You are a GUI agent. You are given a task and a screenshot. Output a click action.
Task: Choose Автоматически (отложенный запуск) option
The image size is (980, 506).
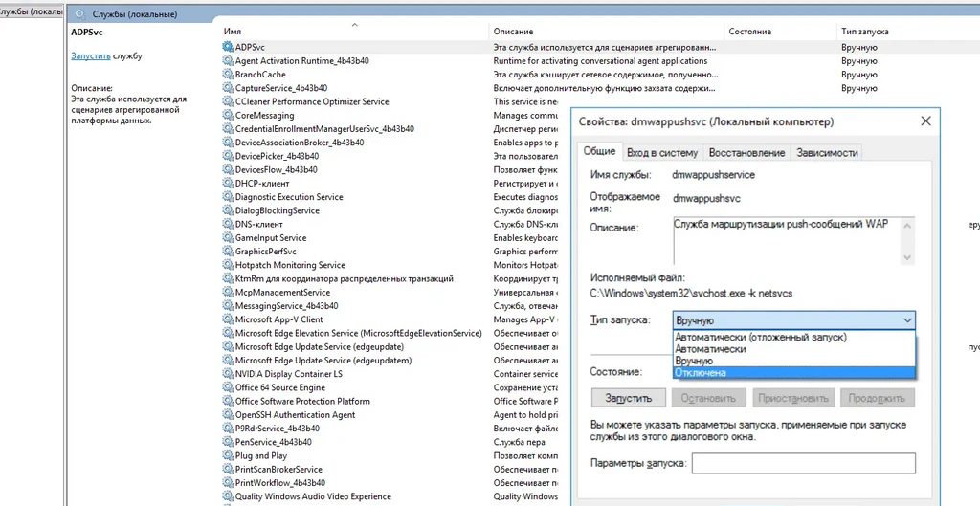click(x=760, y=338)
